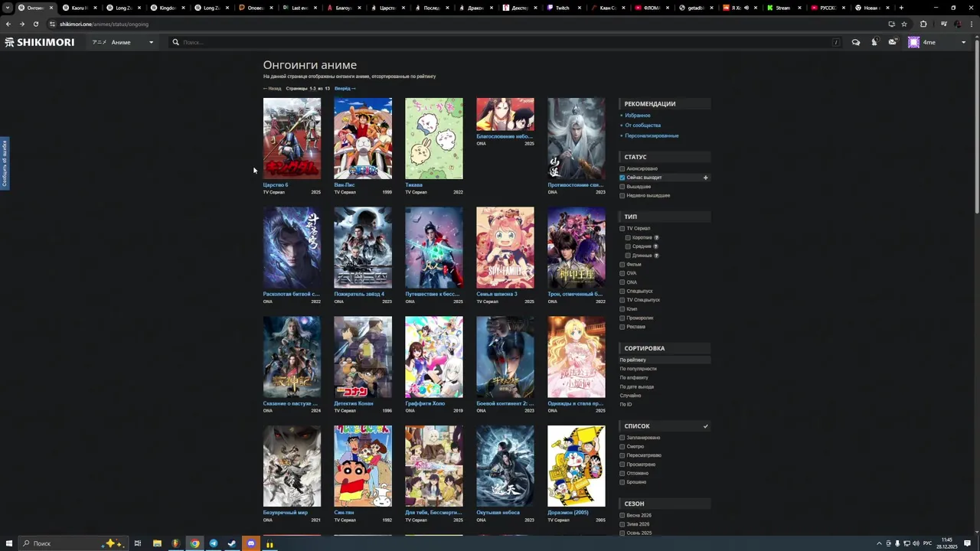Open the Дораэмон (2005) poster thumbnail
Image resolution: width=980 pixels, height=551 pixels.
(577, 466)
